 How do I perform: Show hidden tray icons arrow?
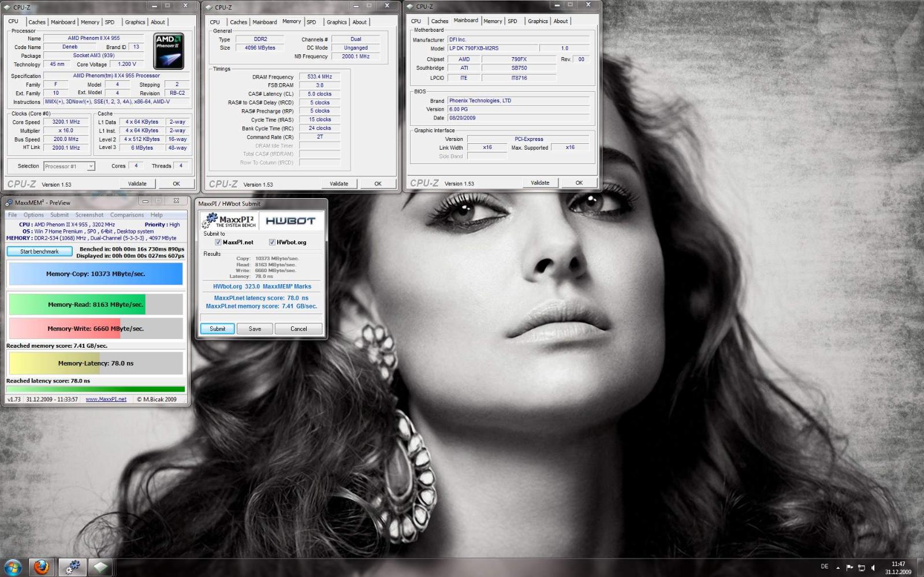838,568
